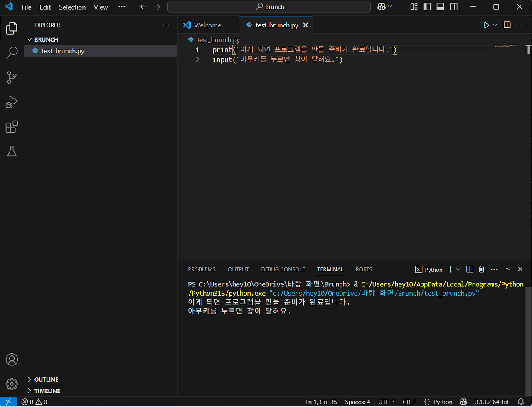This screenshot has width=532, height=407.
Task: Kill terminal with the trash icon
Action: click(x=482, y=269)
